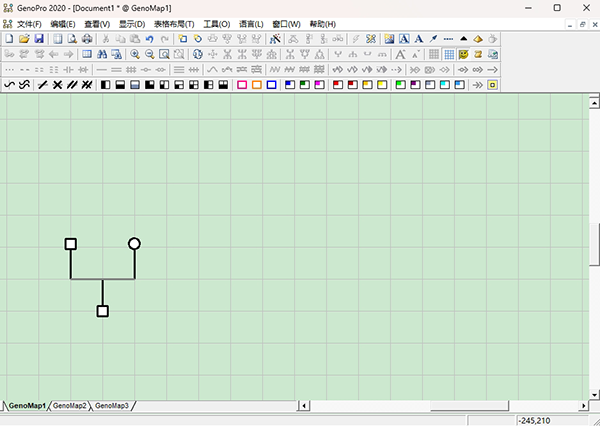This screenshot has height=426, width=600.
Task: Expand more options with double arrow icon
Action: (x=478, y=85)
